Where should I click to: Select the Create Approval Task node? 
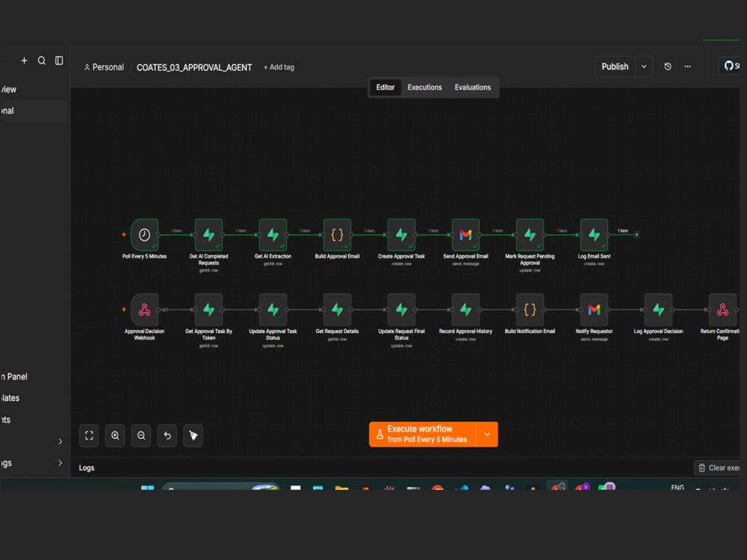(x=402, y=234)
